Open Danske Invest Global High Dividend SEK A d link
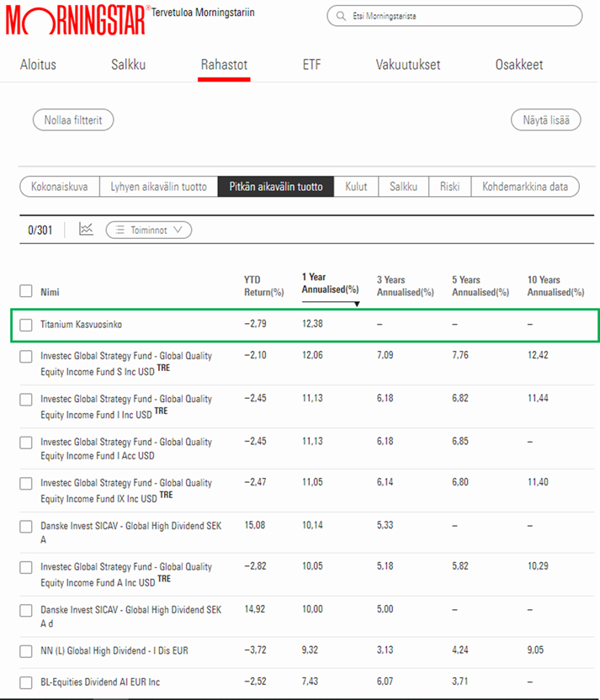 130,616
